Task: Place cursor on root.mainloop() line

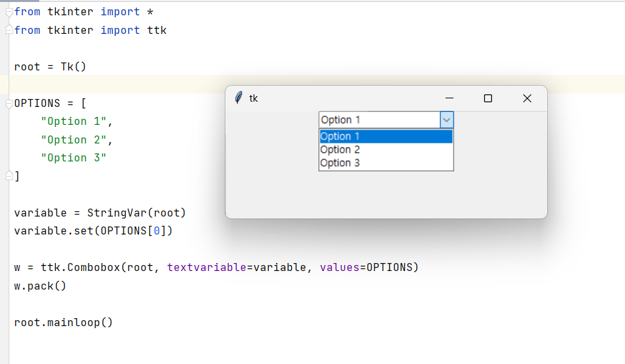Action: (x=63, y=322)
